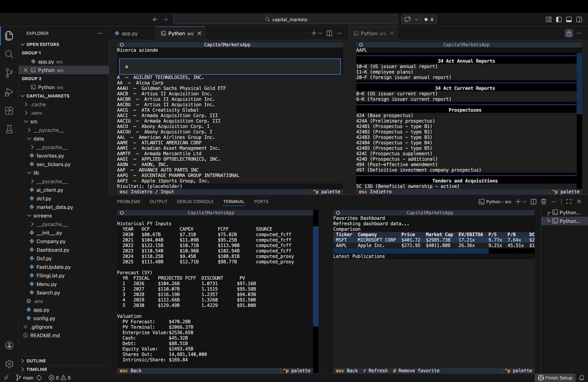
Task: Select the PORTS panel tab
Action: (261, 201)
